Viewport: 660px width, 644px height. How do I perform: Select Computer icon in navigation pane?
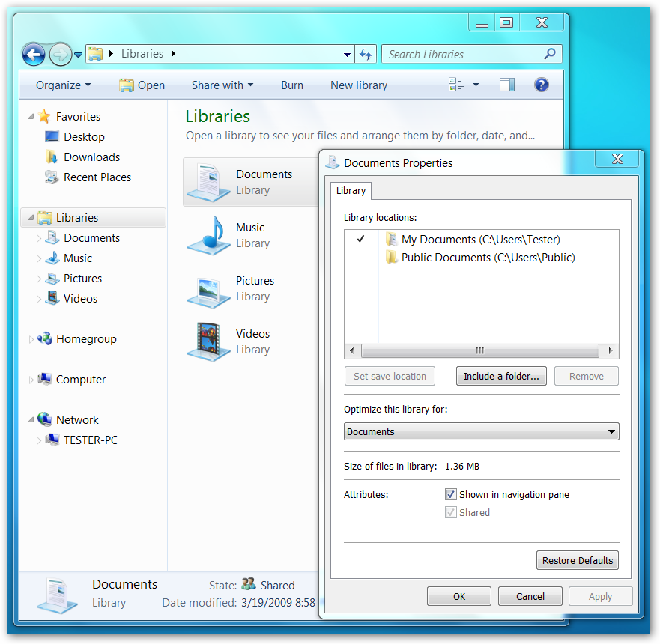coord(45,379)
